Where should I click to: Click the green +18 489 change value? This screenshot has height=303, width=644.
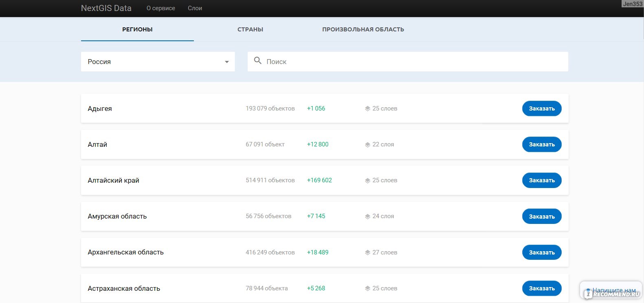(318, 252)
